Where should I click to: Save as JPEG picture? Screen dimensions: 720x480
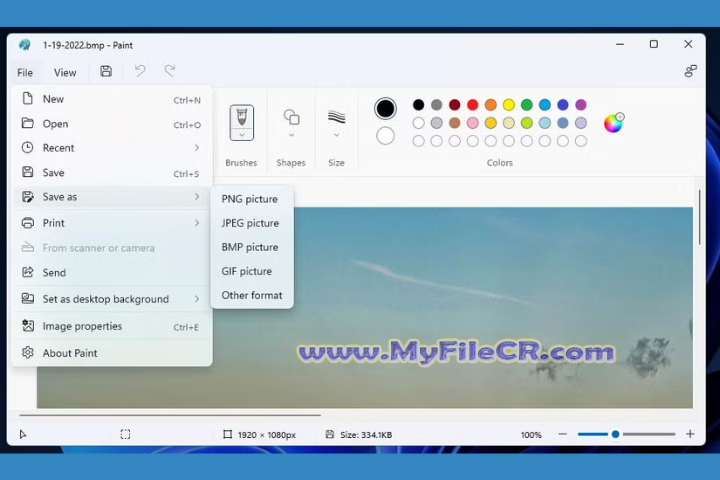[x=252, y=223]
